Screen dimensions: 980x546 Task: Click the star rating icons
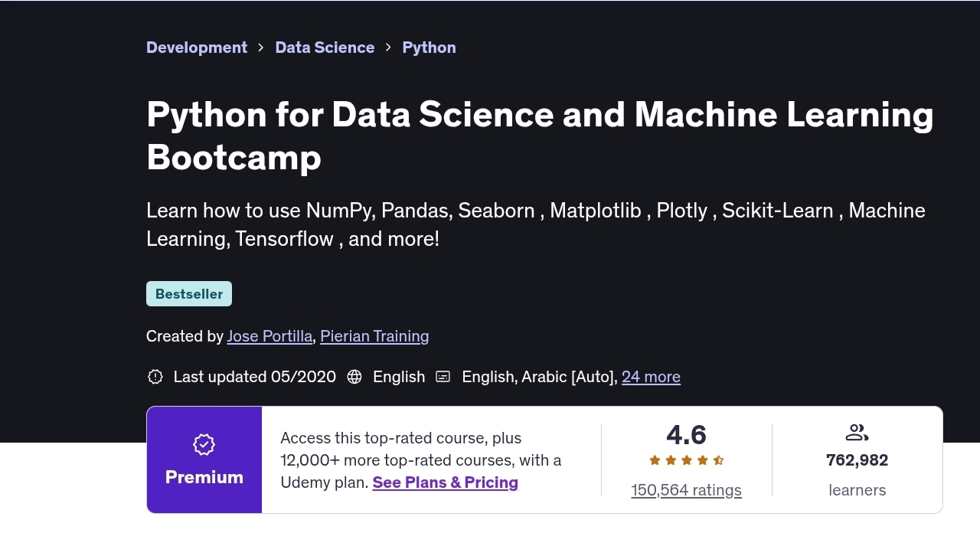(x=687, y=460)
